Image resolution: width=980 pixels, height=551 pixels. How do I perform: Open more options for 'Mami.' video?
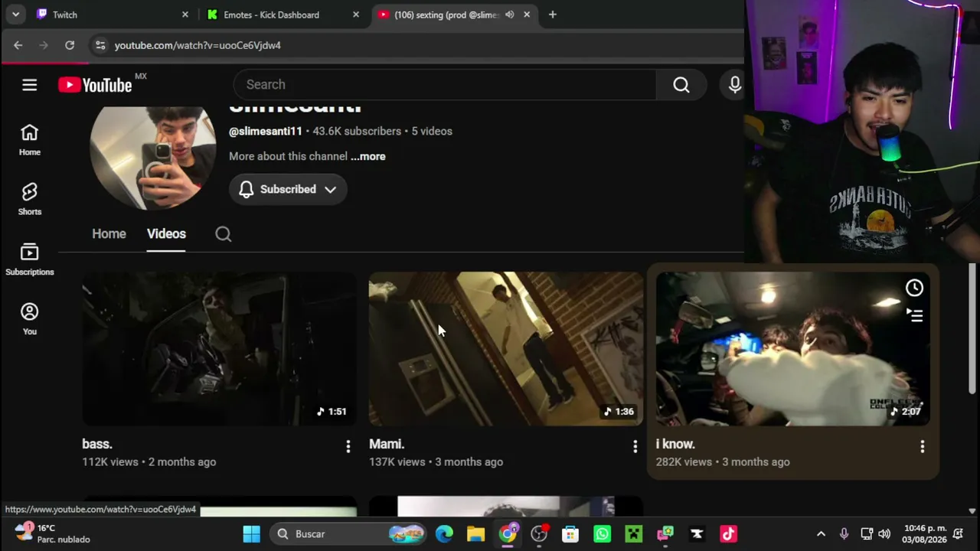[x=635, y=446]
